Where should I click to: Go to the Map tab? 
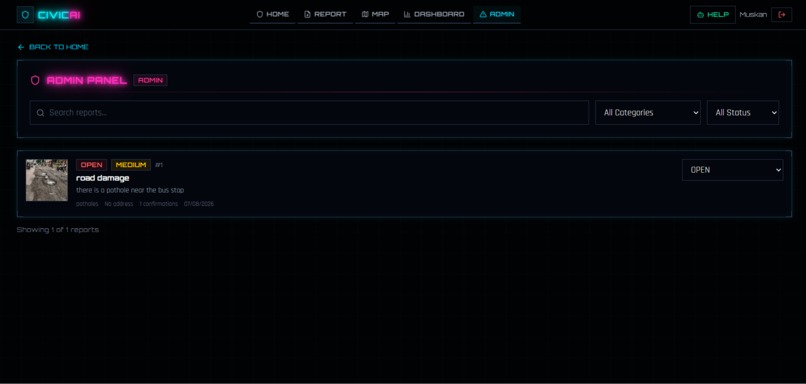coord(375,14)
